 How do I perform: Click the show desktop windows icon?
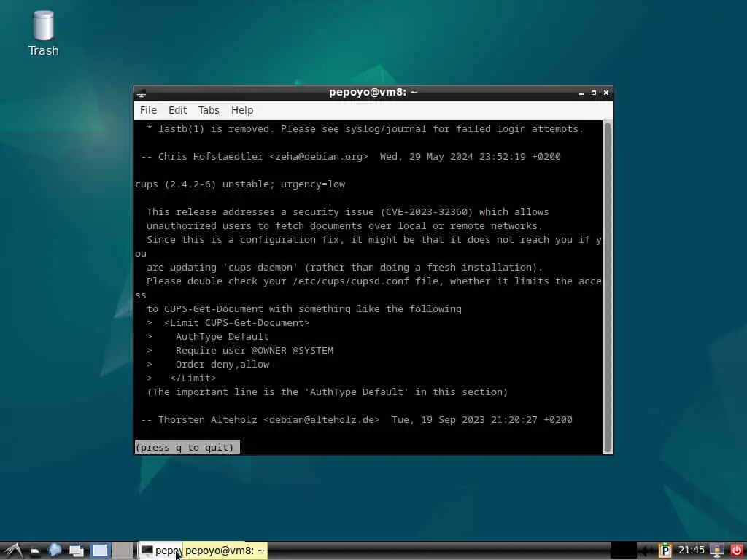click(x=76, y=551)
